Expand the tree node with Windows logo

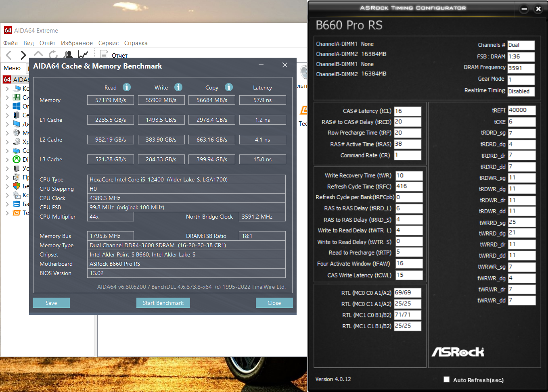click(7, 106)
